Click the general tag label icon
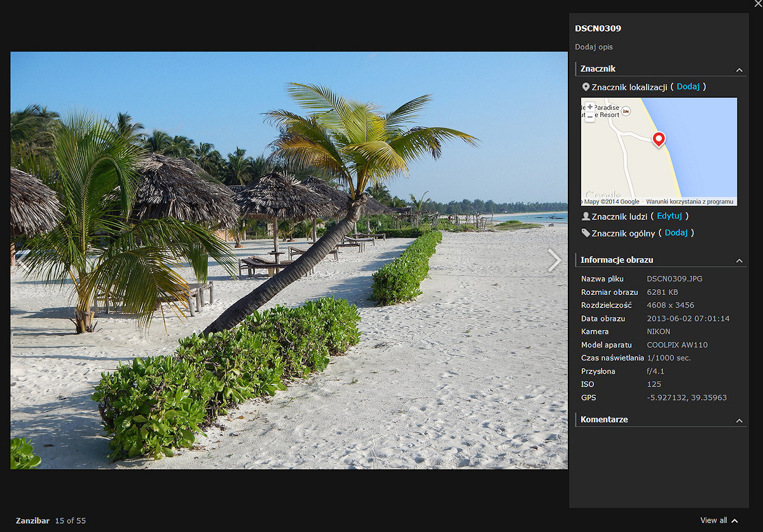 [586, 233]
